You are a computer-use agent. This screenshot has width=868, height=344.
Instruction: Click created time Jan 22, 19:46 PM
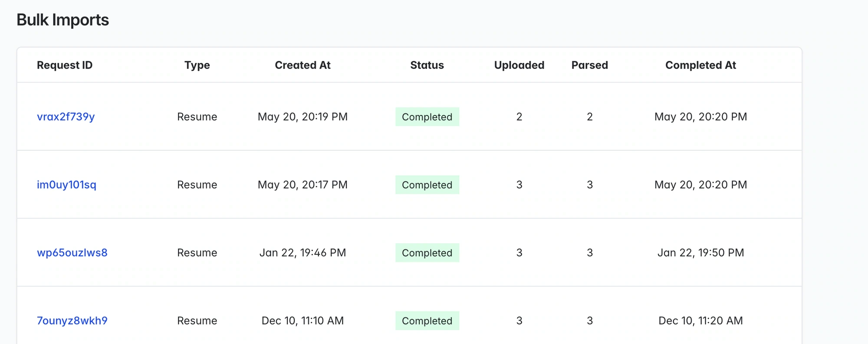click(302, 253)
